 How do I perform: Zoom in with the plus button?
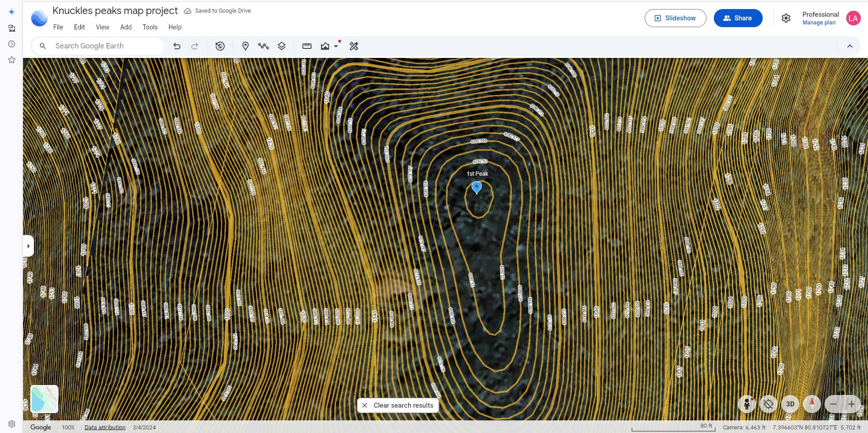click(852, 404)
